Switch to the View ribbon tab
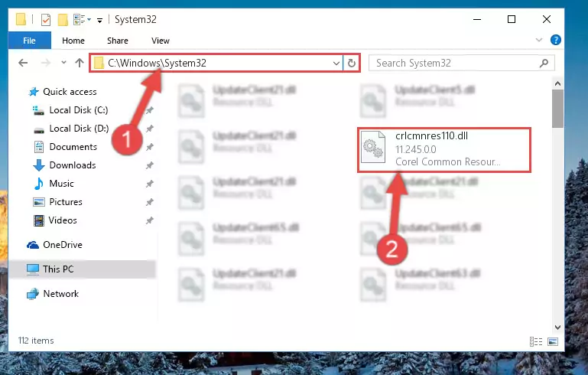The image size is (588, 375). click(160, 41)
